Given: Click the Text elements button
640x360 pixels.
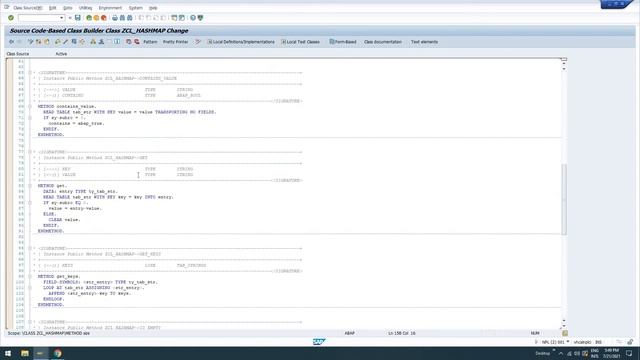Looking at the screenshot, I should (424, 42).
